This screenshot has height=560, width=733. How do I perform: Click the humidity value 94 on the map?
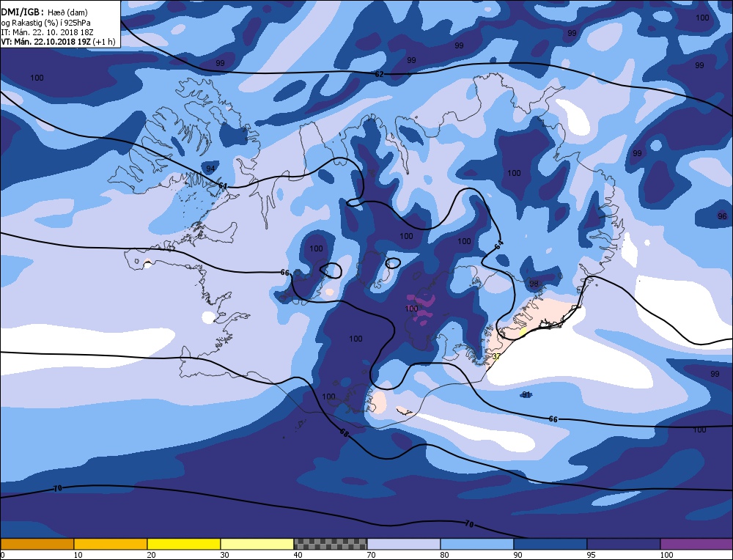click(211, 169)
